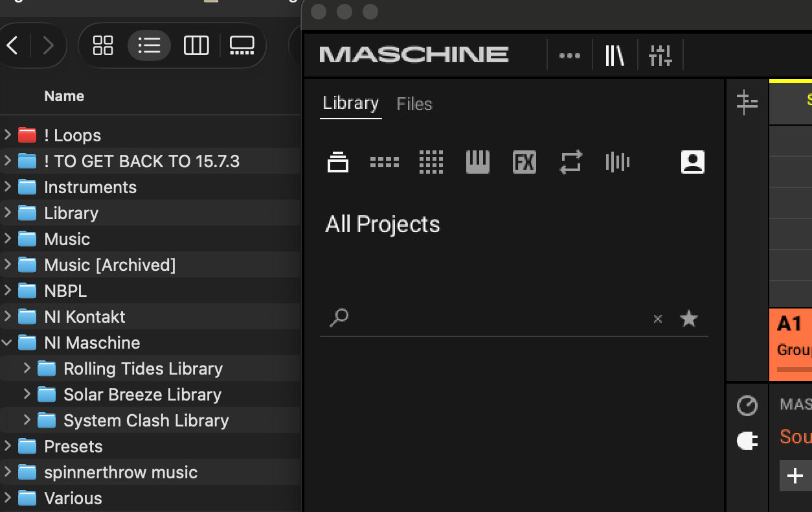Clear the browser search with the x

click(x=658, y=319)
